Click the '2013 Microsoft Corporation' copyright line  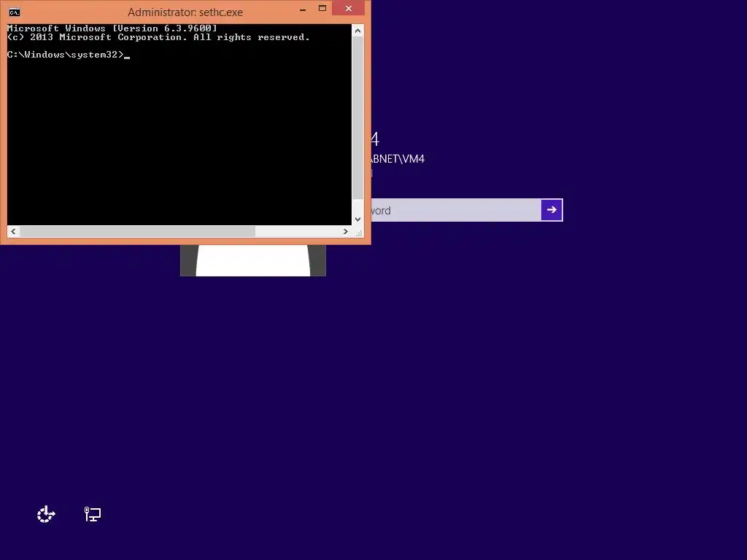(x=158, y=37)
